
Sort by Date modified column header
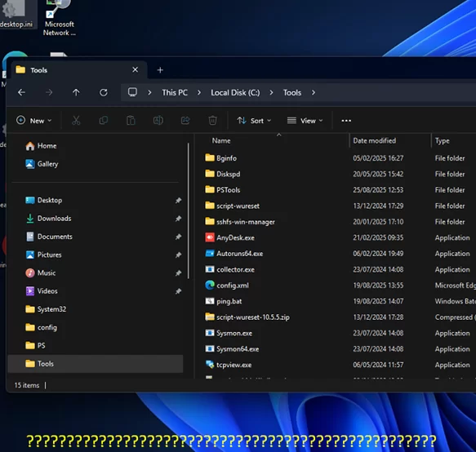374,141
